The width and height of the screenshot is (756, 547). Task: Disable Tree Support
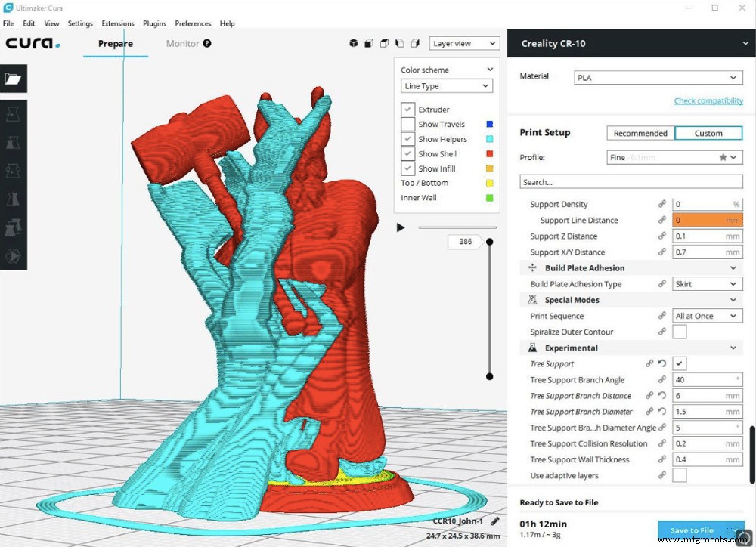678,363
